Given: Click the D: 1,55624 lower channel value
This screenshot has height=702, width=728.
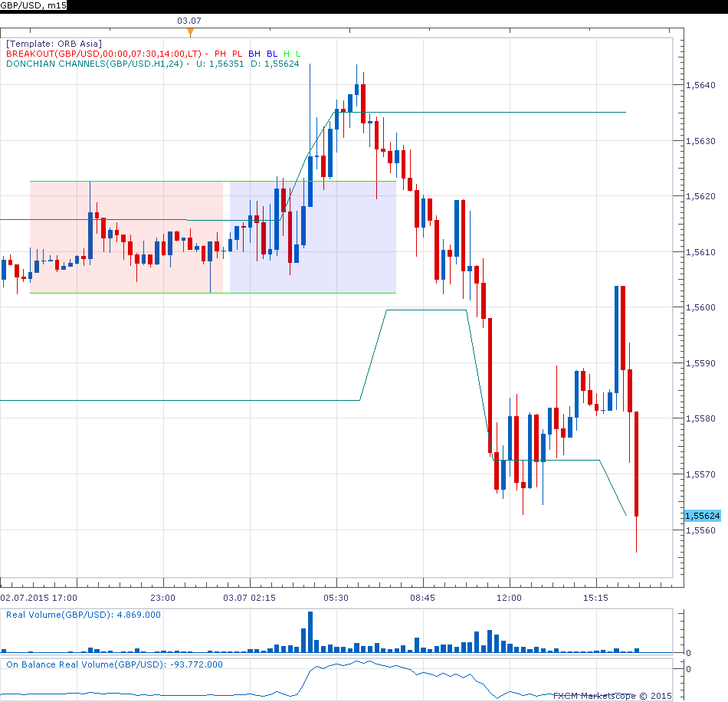Looking at the screenshot, I should click(x=275, y=64).
